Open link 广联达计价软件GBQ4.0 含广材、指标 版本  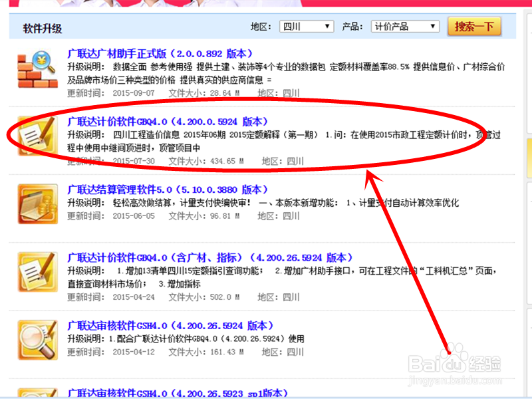click(210, 257)
